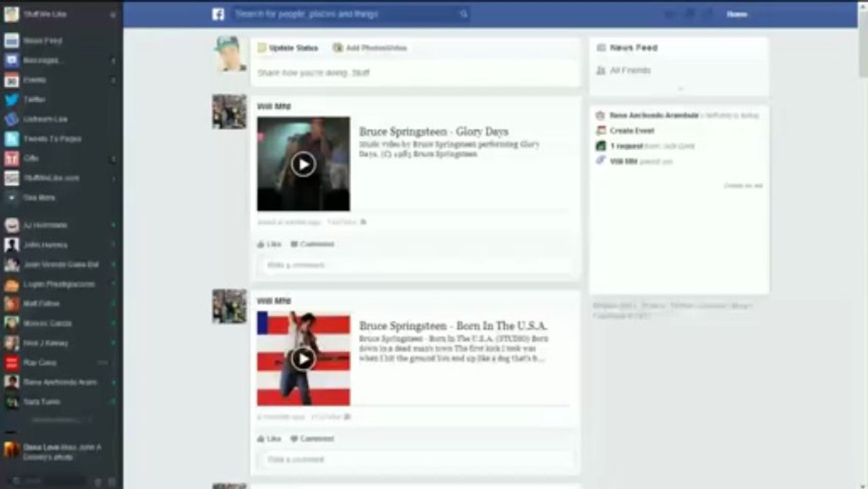The height and width of the screenshot is (489, 868).
Task: Click the All Friends people icon
Action: coord(600,71)
